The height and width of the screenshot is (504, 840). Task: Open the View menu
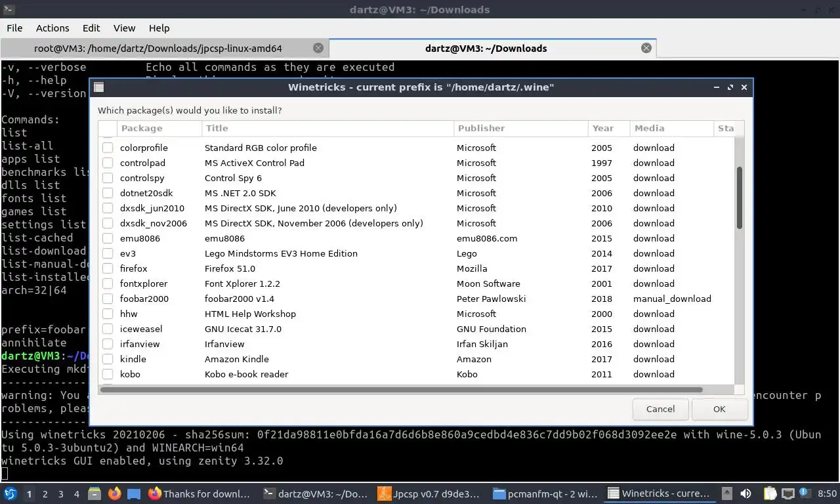[x=124, y=28]
